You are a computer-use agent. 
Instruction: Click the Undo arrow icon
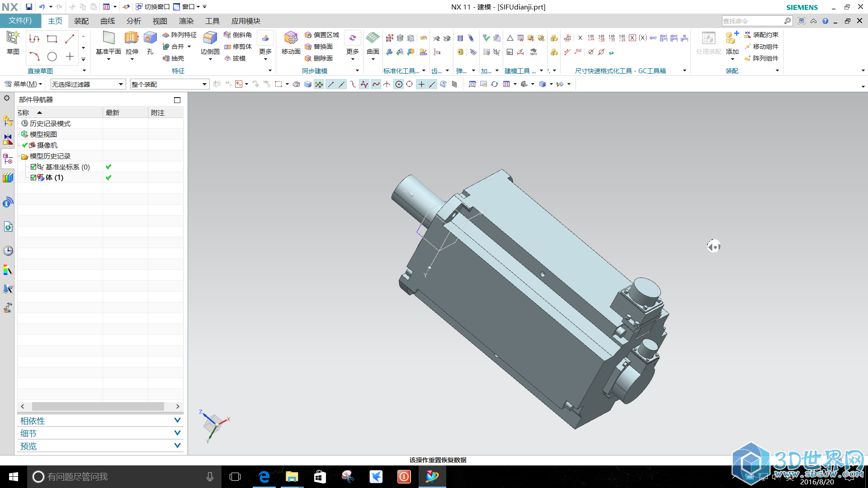coord(42,7)
